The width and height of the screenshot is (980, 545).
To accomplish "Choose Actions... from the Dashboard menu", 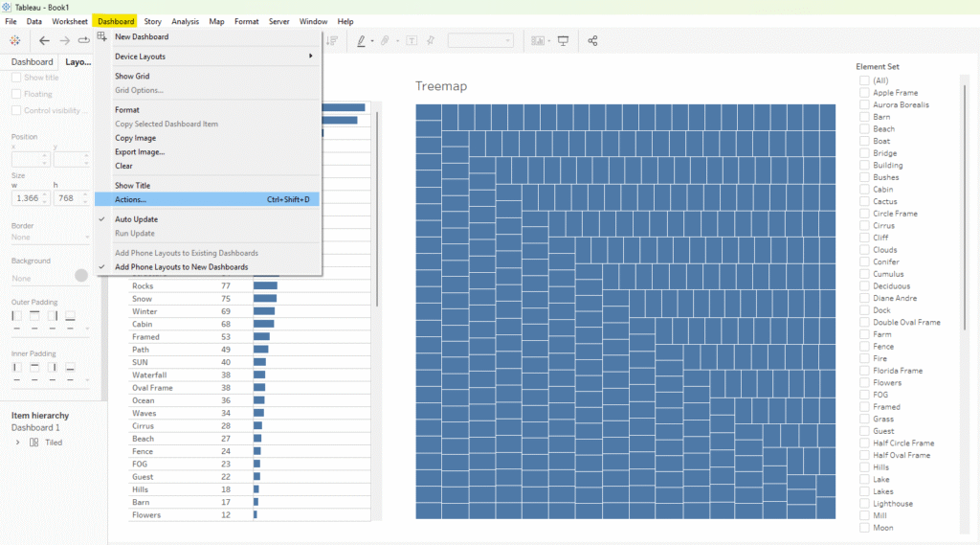I will click(x=207, y=199).
